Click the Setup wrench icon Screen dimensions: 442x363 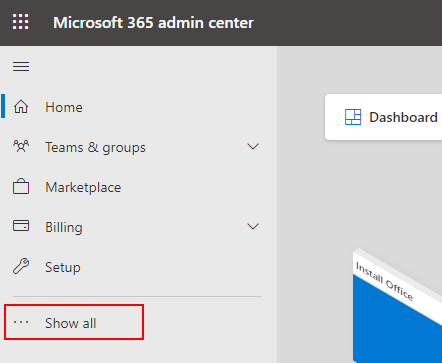pyautogui.click(x=21, y=266)
